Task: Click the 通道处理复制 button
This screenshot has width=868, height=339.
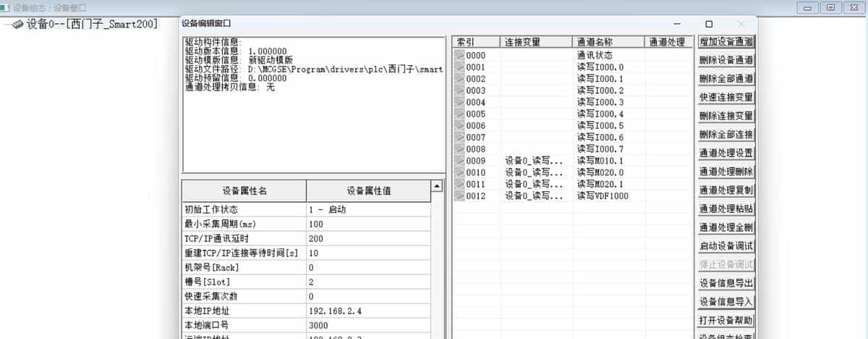Action: 726,191
